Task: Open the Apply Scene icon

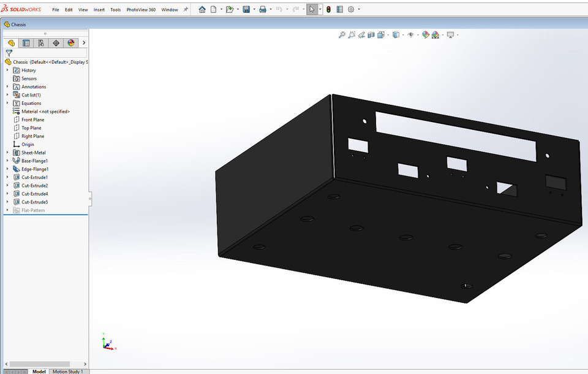Action: (435, 35)
